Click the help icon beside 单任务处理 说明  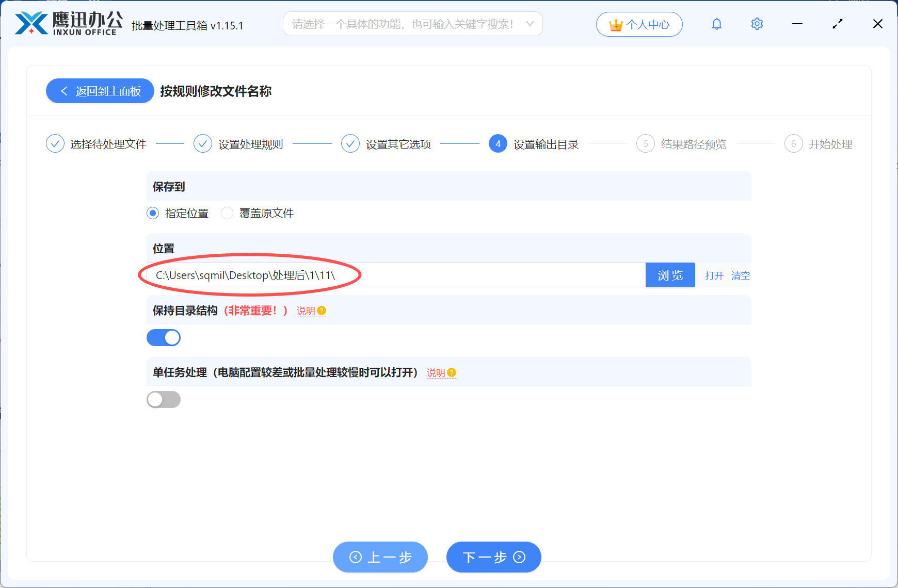point(452,372)
